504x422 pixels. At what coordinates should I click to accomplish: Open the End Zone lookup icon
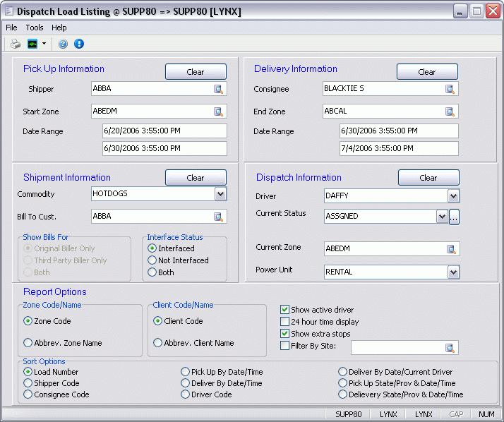click(450, 111)
